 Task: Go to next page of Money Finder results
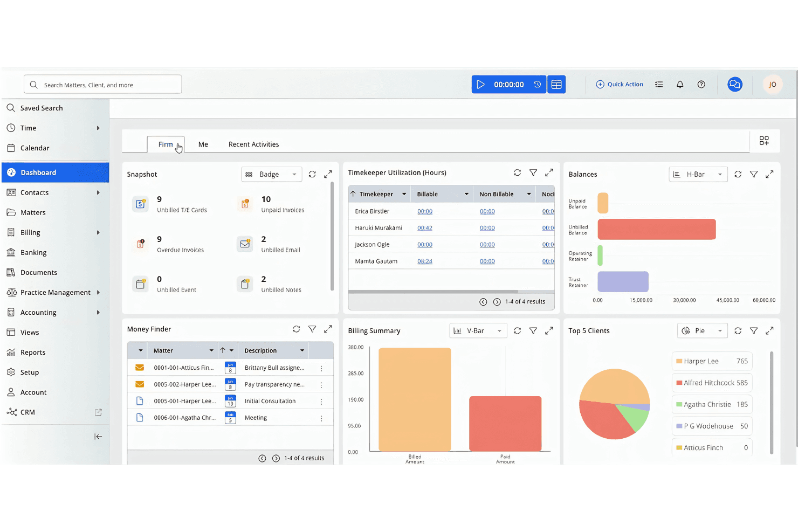[276, 459]
